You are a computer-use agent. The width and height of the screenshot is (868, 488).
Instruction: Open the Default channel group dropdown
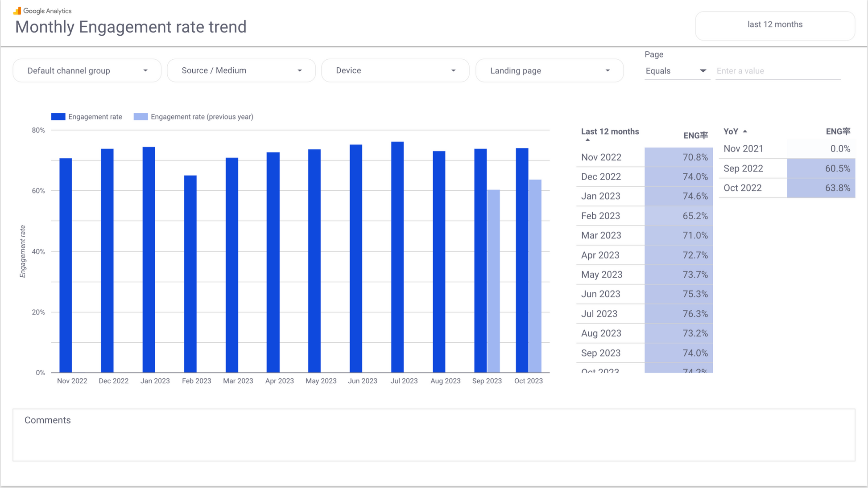[87, 71]
